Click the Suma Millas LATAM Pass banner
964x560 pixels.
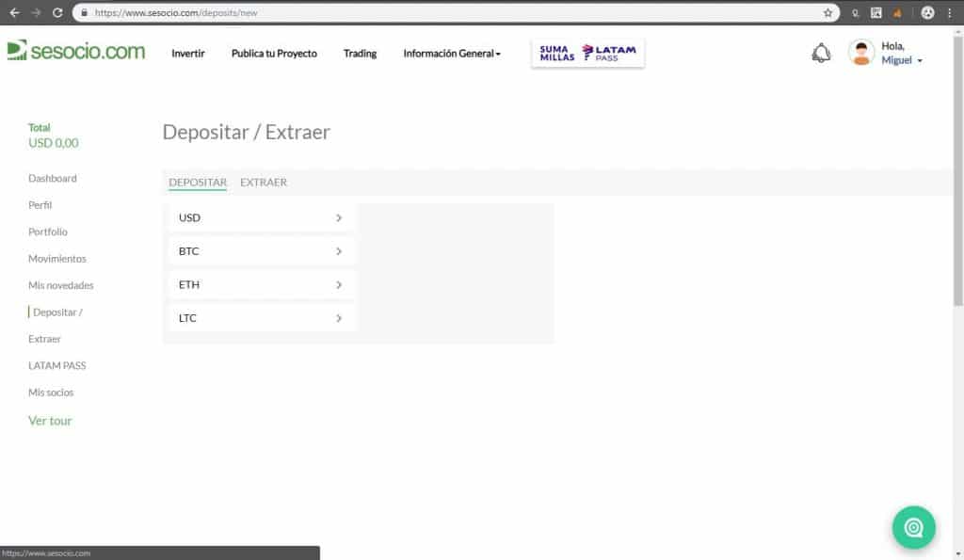tap(587, 54)
